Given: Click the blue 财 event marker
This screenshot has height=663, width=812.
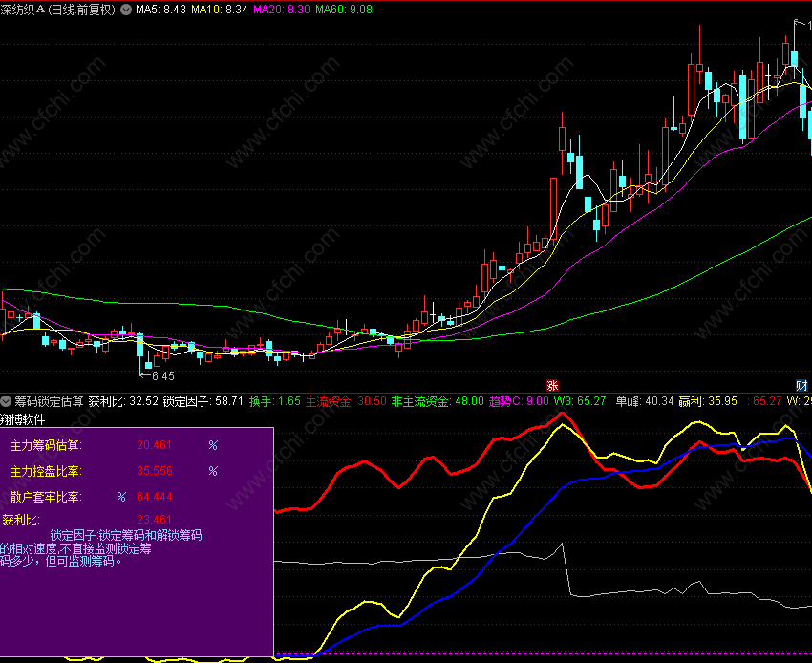Looking at the screenshot, I should [801, 385].
